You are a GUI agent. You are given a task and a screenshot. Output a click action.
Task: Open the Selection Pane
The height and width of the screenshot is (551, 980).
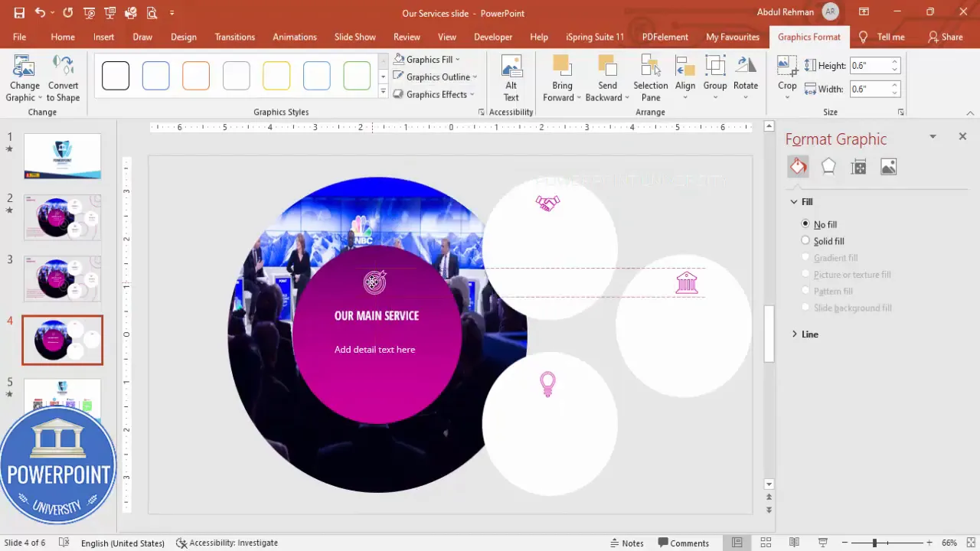pos(651,78)
